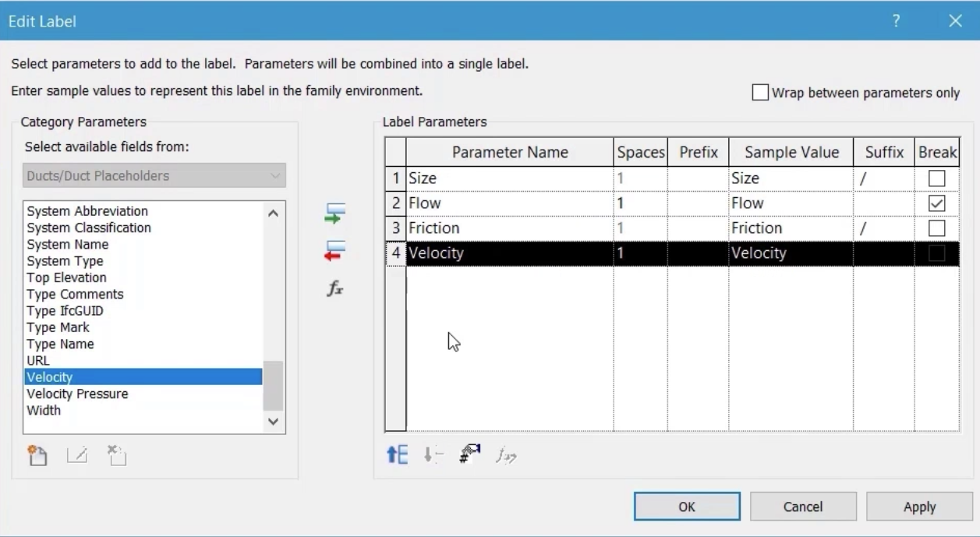Click scrollbar down arrow in parameter list
980x537 pixels.
click(272, 421)
